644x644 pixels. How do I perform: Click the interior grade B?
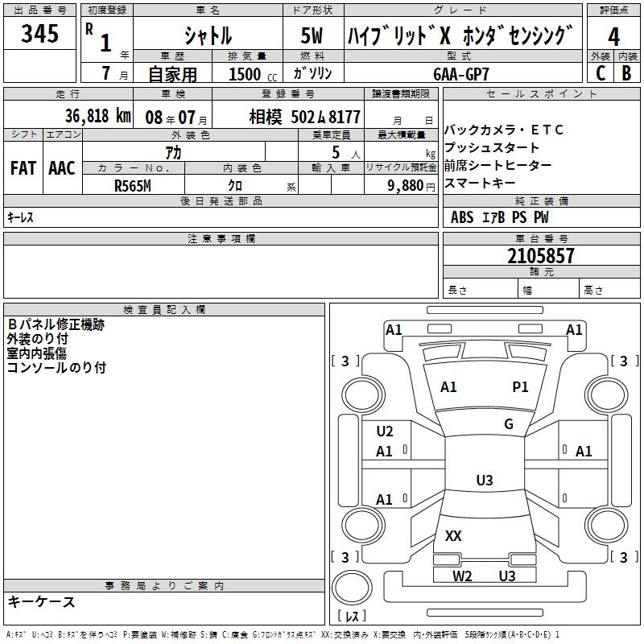(x=626, y=73)
